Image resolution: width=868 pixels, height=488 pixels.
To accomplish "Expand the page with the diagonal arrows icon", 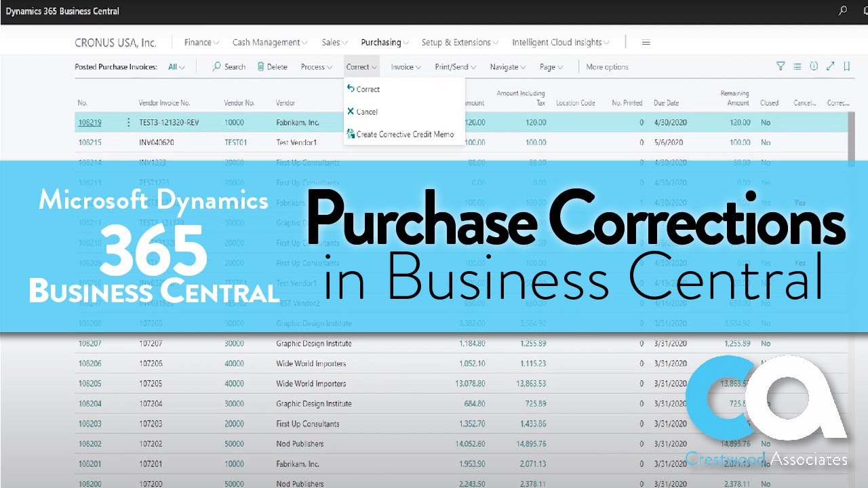I will [830, 66].
